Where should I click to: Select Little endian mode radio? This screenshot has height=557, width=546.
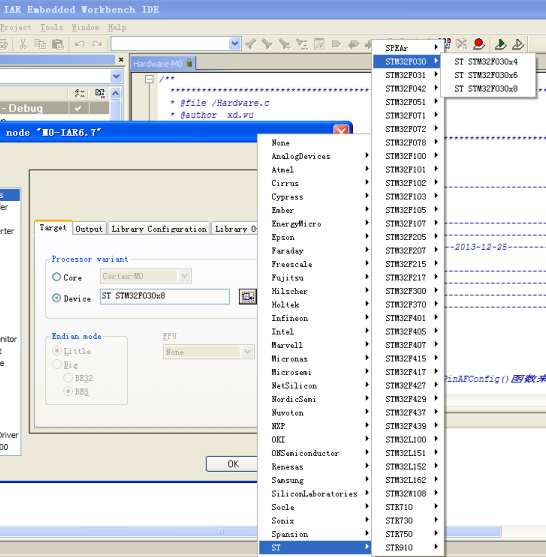coord(56,351)
